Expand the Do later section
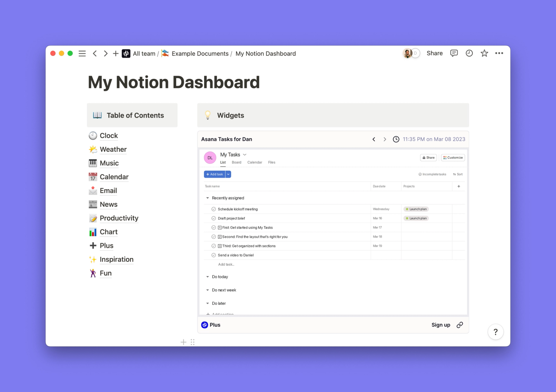Image resolution: width=556 pixels, height=392 pixels. point(208,303)
